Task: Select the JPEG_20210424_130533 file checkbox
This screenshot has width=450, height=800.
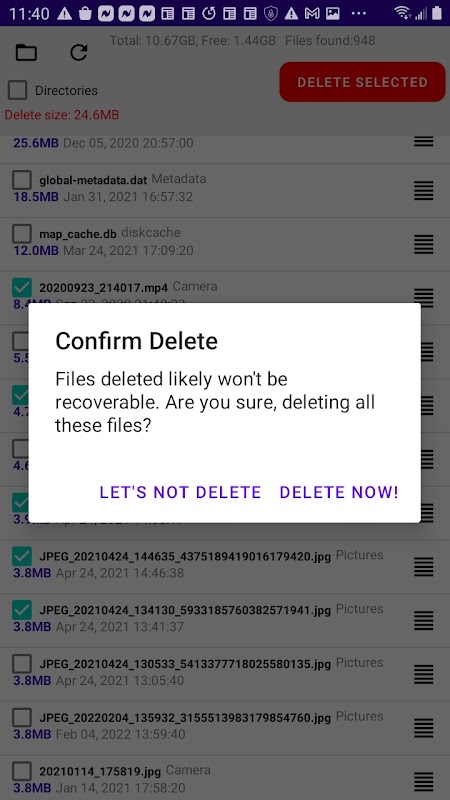Action: tap(22, 664)
